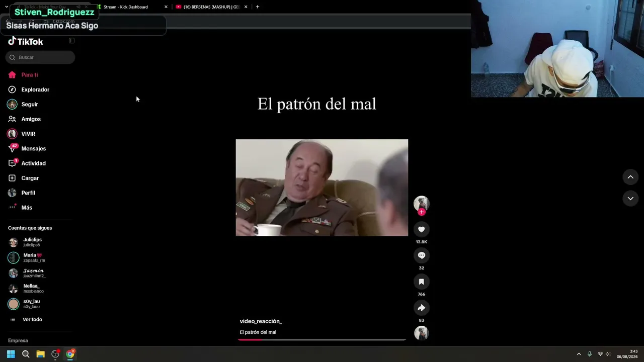Close the BERBENAS (MASHUP) YouTube tab
644x362 pixels.
(246, 7)
